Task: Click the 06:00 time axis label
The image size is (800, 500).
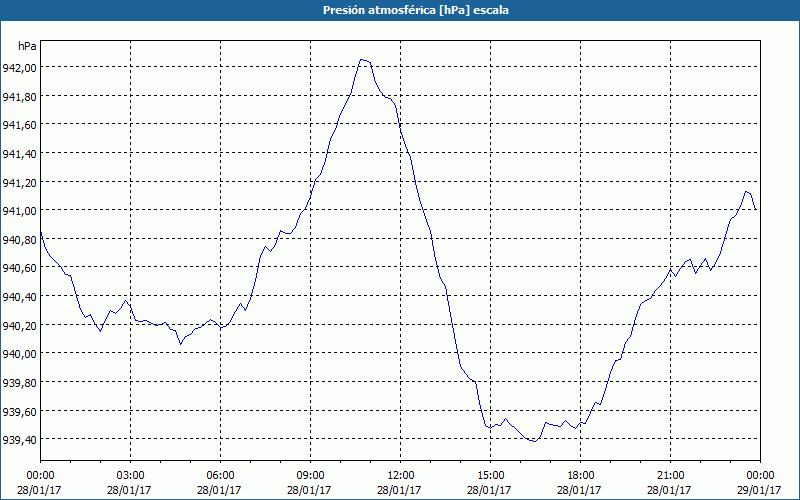Action: [x=220, y=476]
